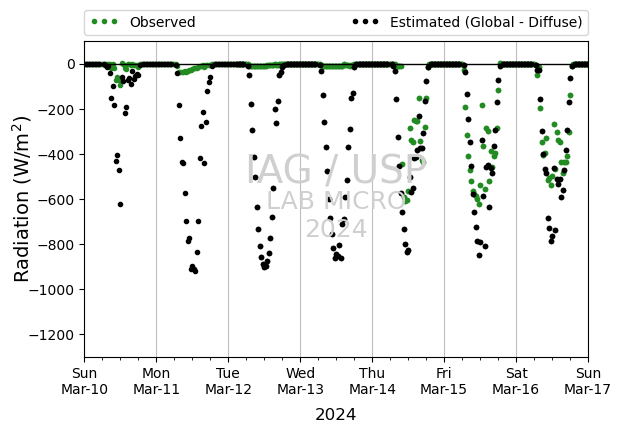Click the black Estimated legend dots
This screenshot has width=622, height=433.
tap(365, 22)
